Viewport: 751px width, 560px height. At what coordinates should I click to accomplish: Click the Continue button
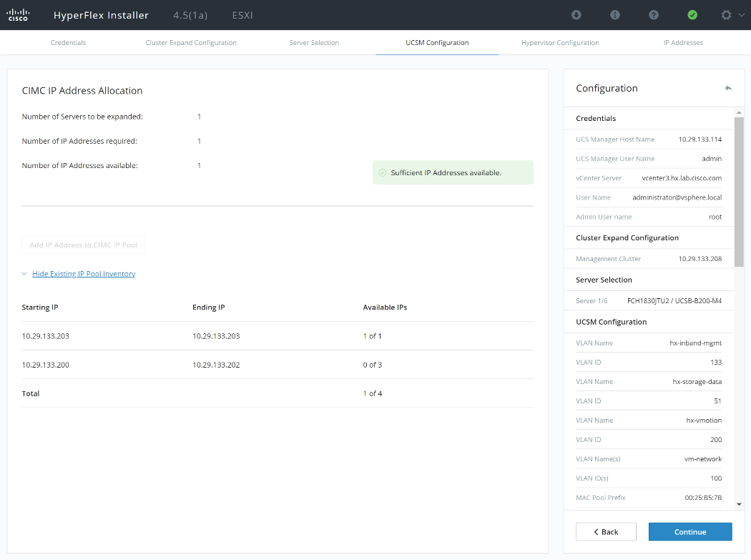[x=690, y=531]
